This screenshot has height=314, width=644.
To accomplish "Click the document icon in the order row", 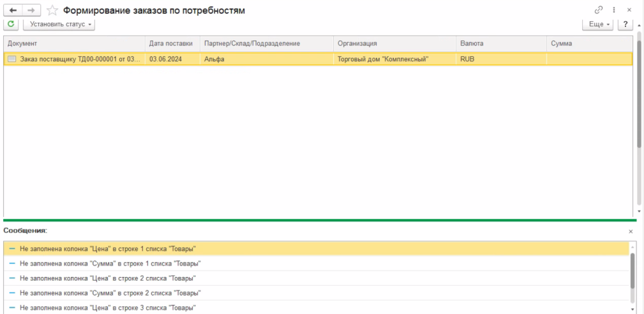I will (x=11, y=59).
